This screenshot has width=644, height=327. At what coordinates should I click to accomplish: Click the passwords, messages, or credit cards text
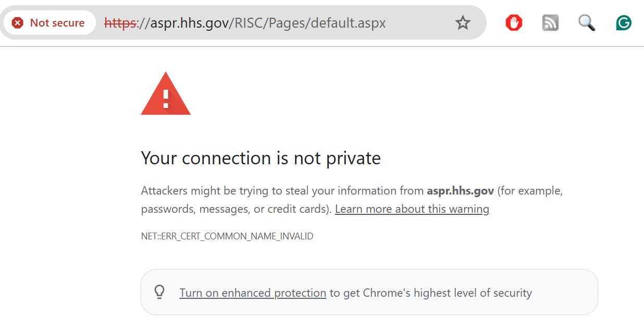(x=234, y=209)
